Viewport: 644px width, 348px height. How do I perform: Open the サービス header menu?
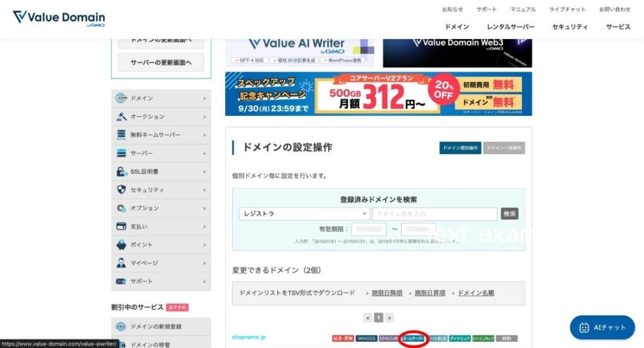click(618, 26)
